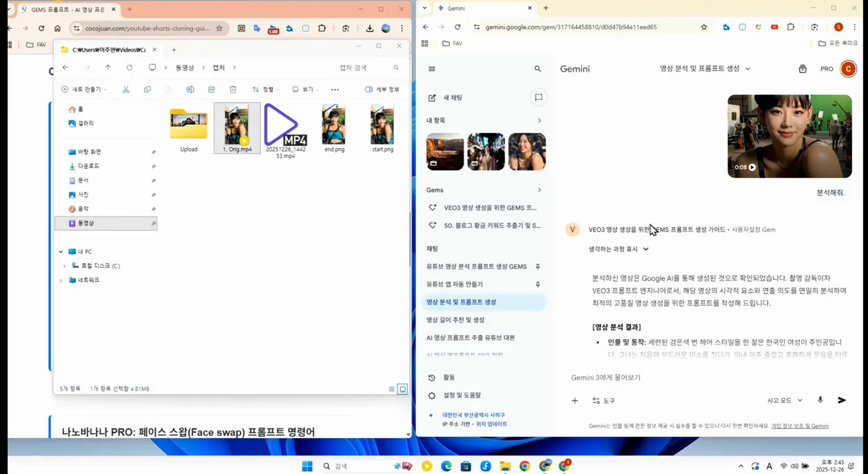Viewport: 868px width, 474px height.
Task: Switch Explorer to large icons view button
Action: 403,389
